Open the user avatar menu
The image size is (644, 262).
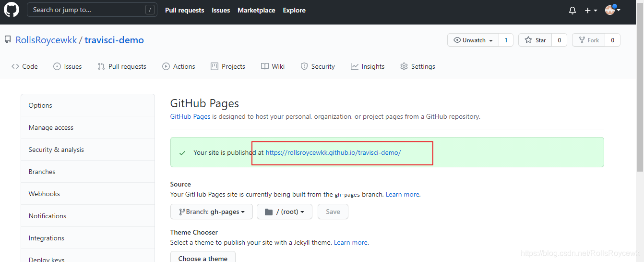(x=613, y=10)
